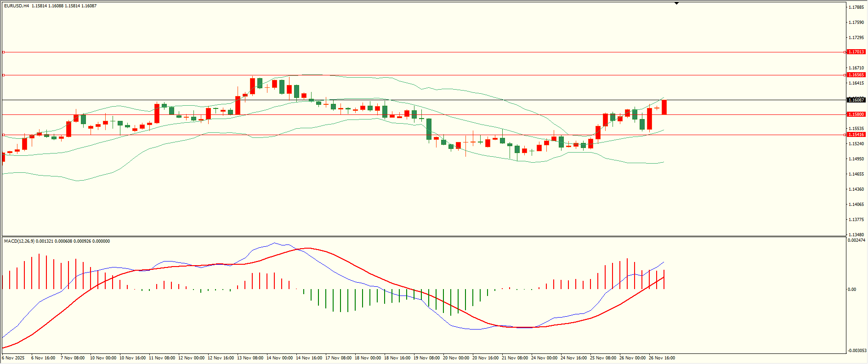Select the red 1.15800 price label

[856, 114]
